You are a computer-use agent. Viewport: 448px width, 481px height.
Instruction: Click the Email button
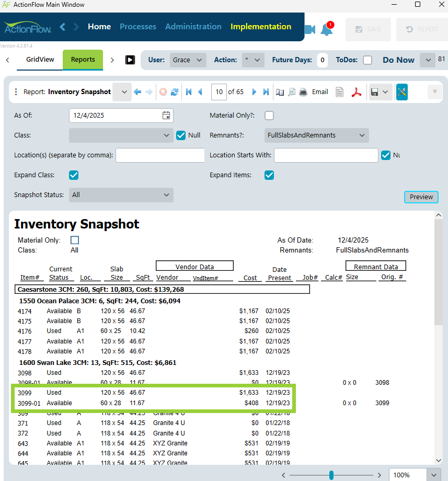click(x=320, y=91)
